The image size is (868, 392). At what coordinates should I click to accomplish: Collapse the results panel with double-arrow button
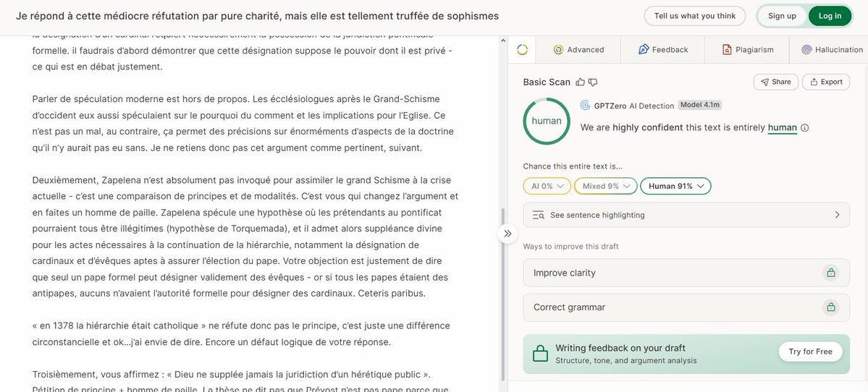click(507, 234)
